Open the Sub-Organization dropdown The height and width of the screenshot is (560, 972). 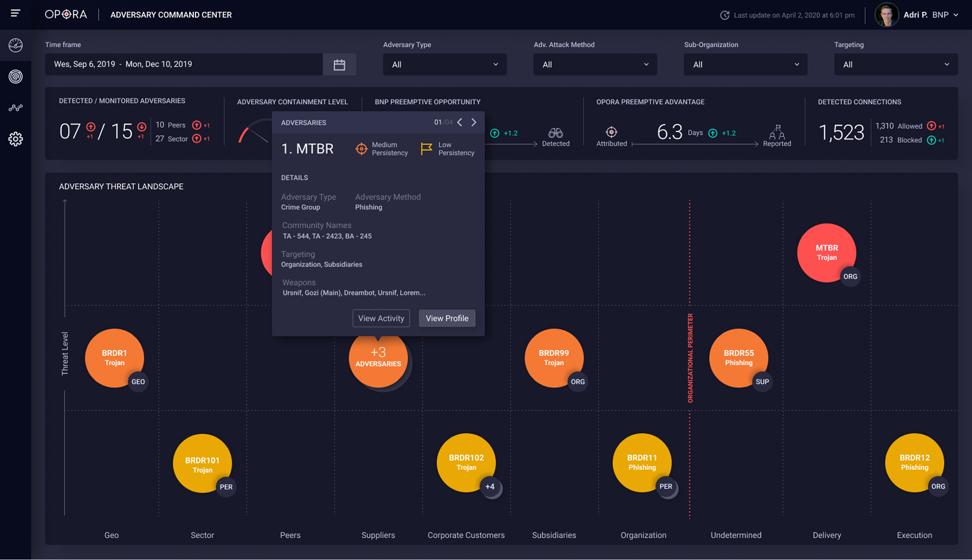click(745, 64)
